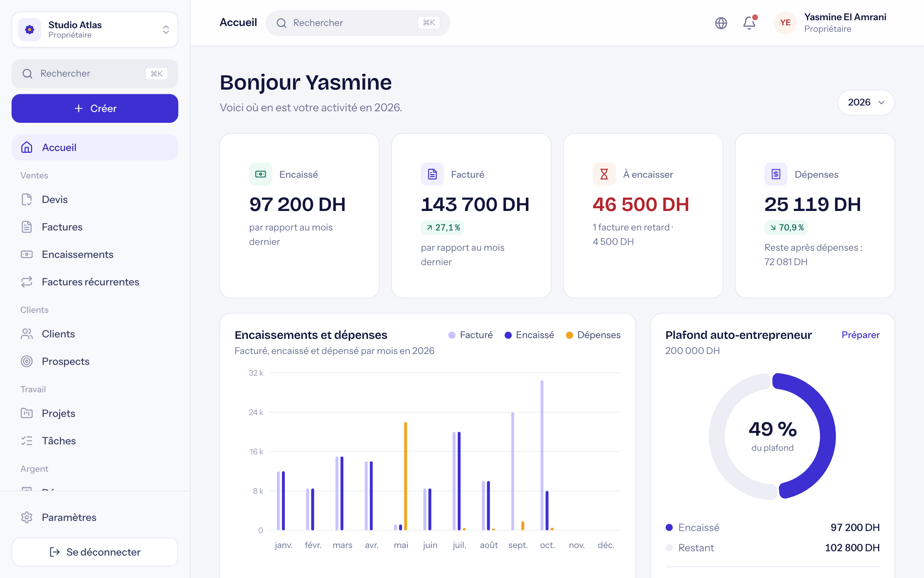
Task: Click the Paramètres gear icon
Action: pos(27,517)
